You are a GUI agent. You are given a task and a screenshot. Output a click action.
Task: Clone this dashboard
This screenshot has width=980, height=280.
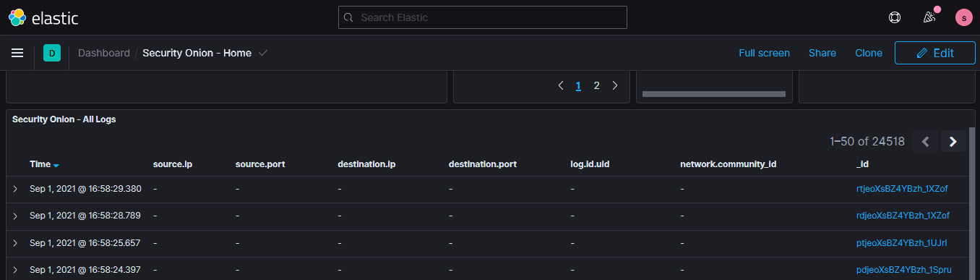(x=869, y=53)
